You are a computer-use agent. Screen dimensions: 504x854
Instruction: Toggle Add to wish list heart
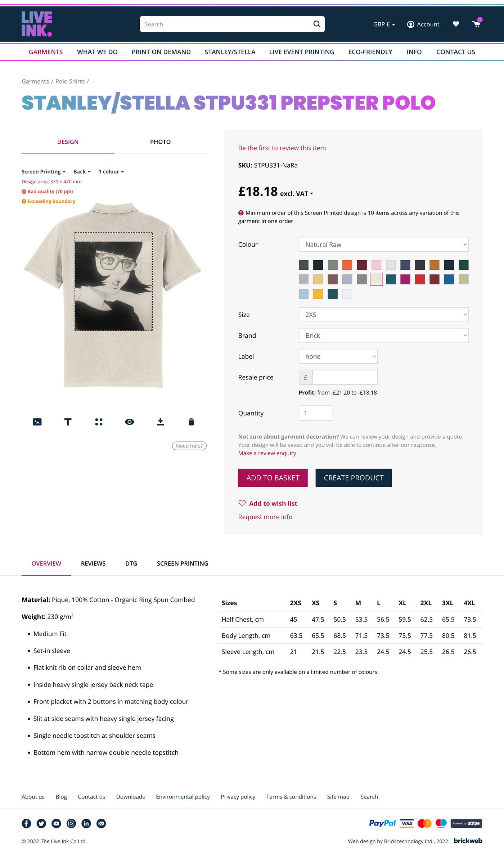242,503
